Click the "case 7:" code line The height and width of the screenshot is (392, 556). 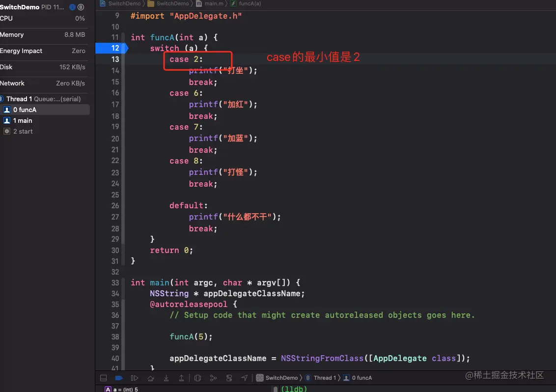point(186,127)
